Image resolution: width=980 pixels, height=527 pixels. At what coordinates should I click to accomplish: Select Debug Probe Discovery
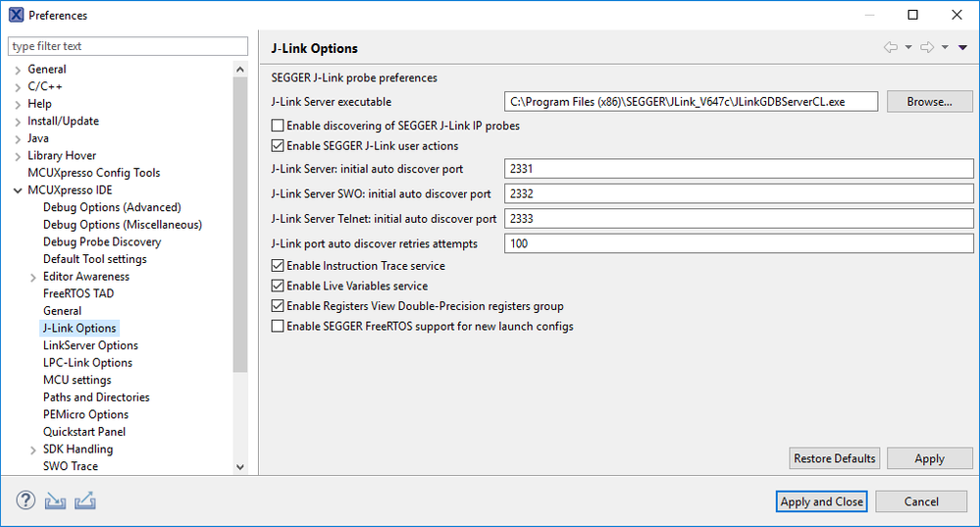[x=102, y=241]
